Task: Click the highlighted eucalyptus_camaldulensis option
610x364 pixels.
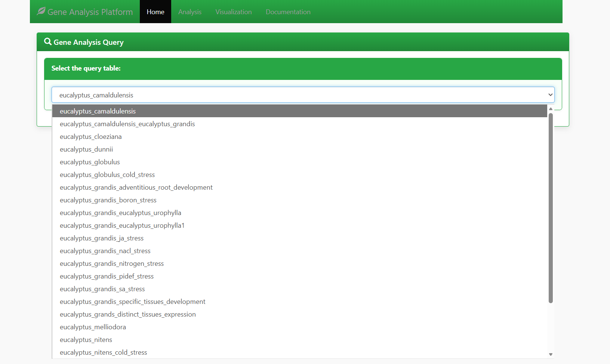Action: pos(98,111)
